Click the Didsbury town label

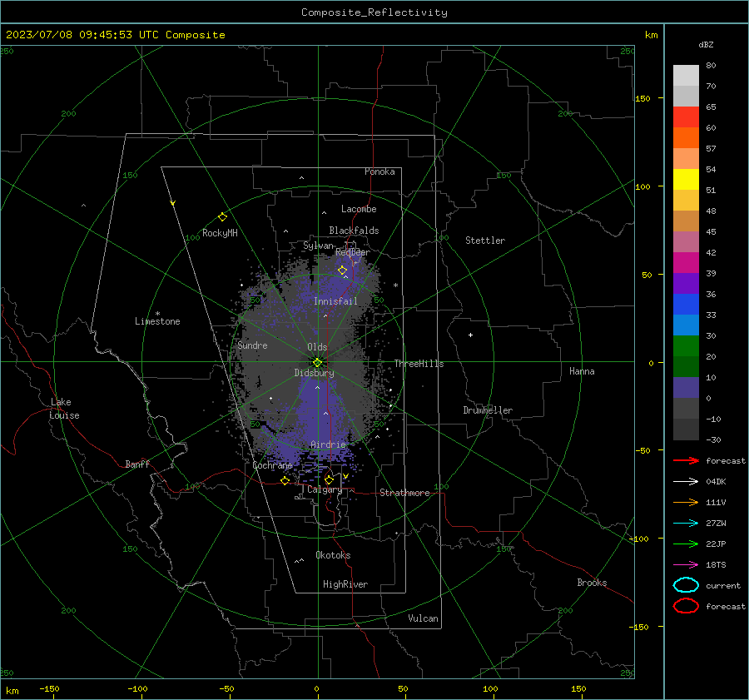coord(314,373)
